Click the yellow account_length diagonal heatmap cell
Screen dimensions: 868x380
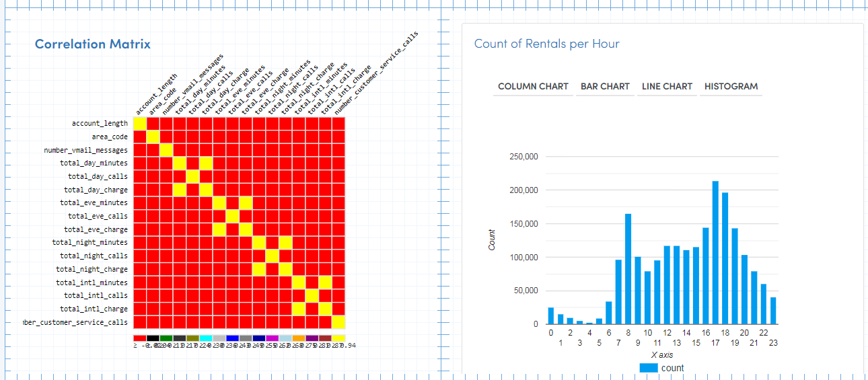(140, 124)
